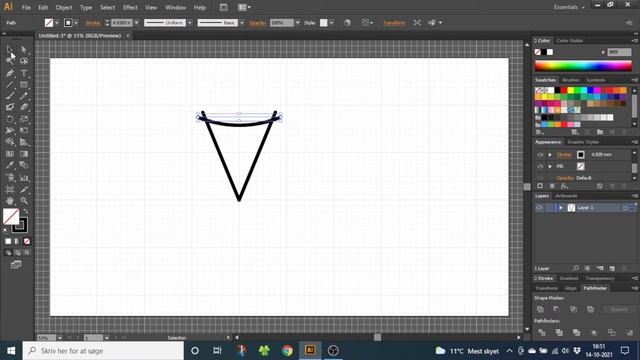640x360 pixels.
Task: Set paint mode to Color in toolbox
Action: [8, 241]
